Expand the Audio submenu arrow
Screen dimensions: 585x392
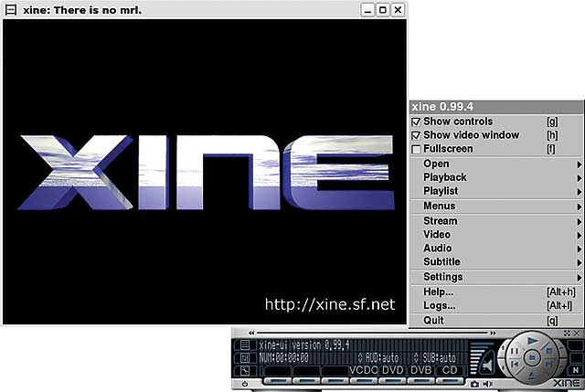coord(579,249)
